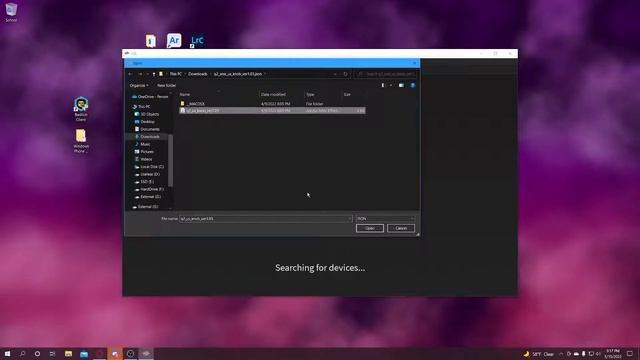Click the Back arrow in Open dialog
This screenshot has width=640, height=360.
pos(130,74)
